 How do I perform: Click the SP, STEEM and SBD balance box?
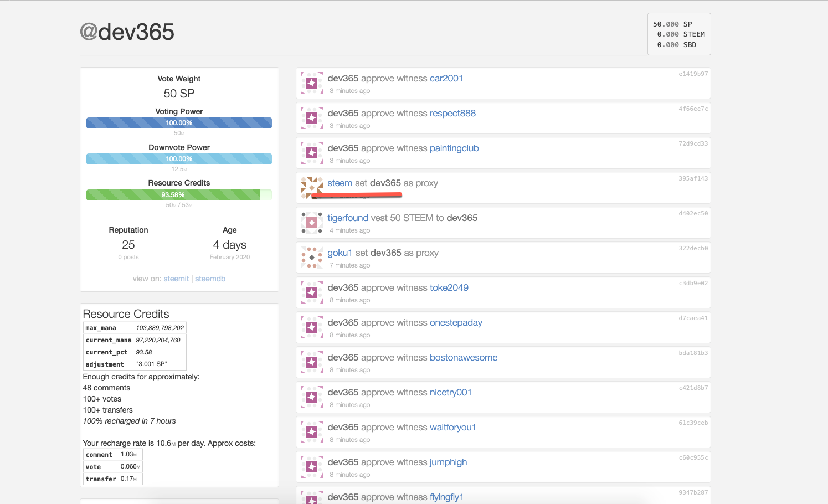coord(678,34)
